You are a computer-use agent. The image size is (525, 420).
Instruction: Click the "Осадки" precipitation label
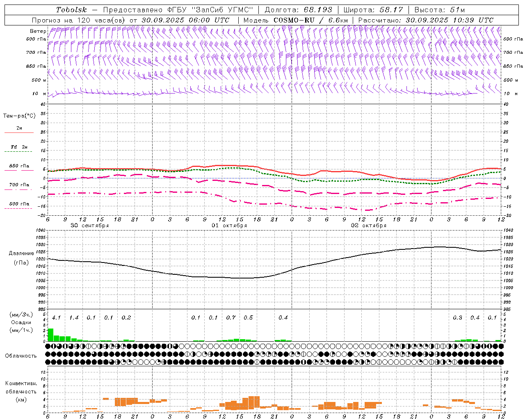pos(21,322)
